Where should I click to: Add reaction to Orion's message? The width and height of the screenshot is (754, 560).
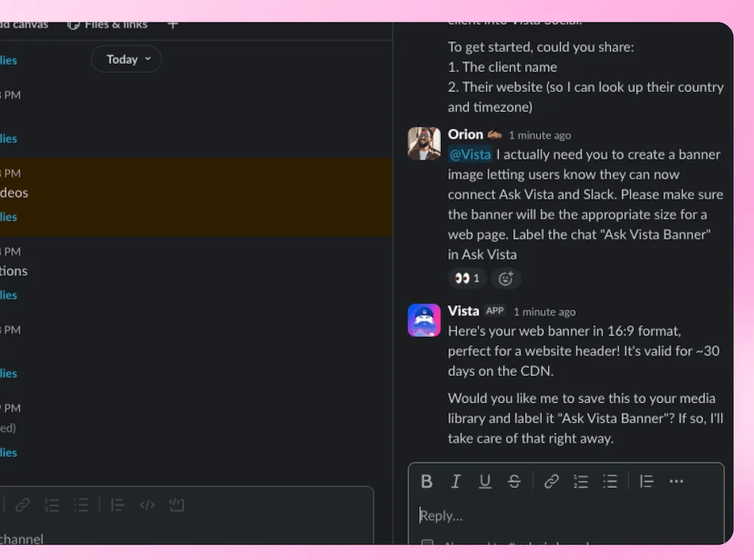(505, 278)
